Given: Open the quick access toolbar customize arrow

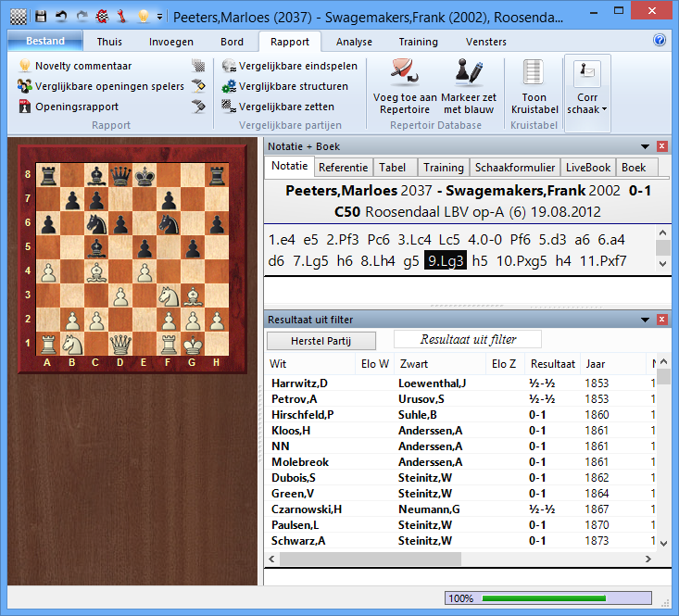Looking at the screenshot, I should pyautogui.click(x=159, y=17).
